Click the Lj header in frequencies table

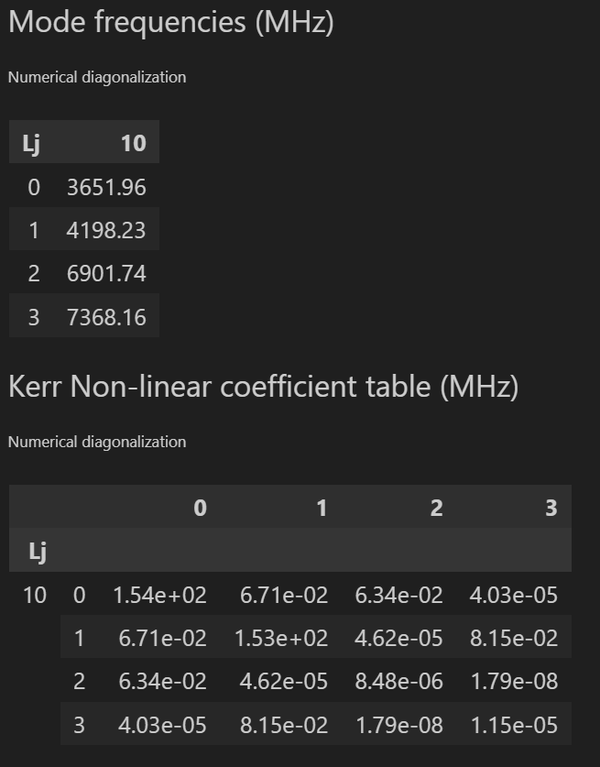[31, 143]
